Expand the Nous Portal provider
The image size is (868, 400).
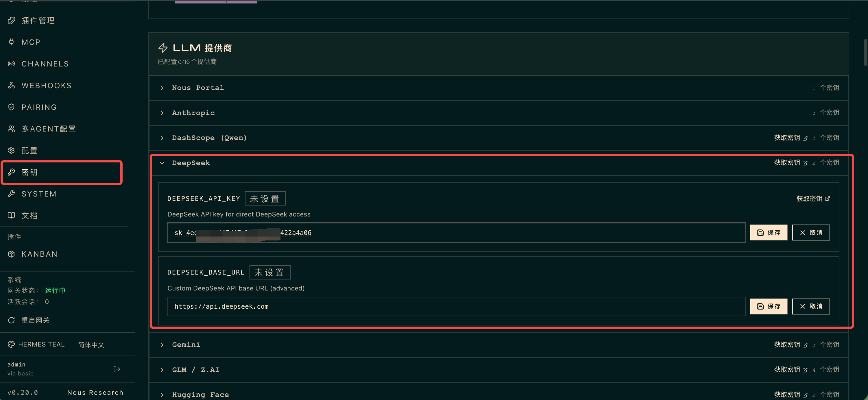coord(499,88)
